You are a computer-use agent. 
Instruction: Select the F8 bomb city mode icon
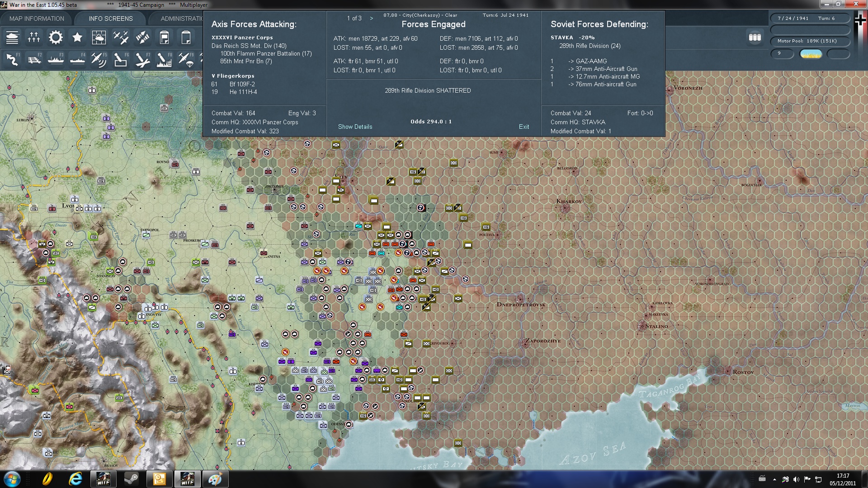pyautogui.click(x=164, y=60)
